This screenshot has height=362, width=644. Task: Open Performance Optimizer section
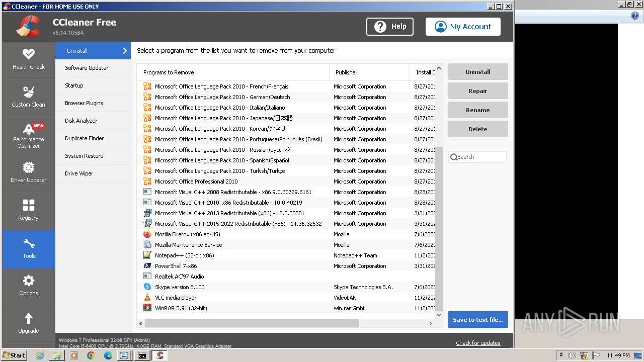[29, 136]
